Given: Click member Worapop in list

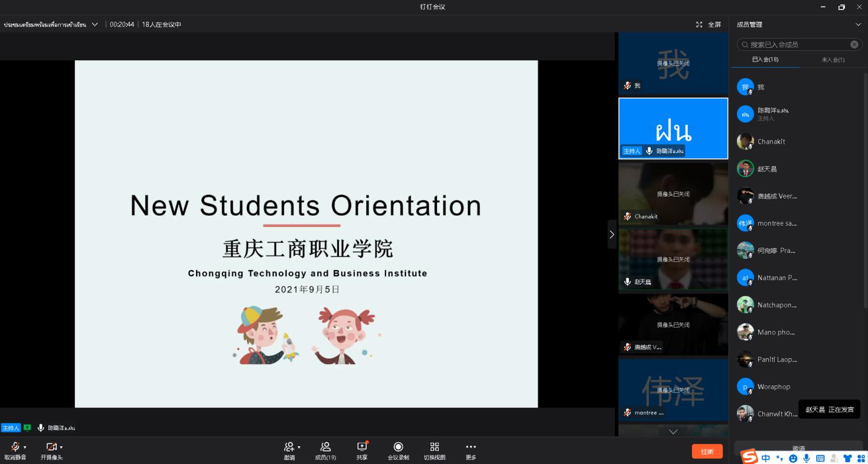Looking at the screenshot, I should [x=797, y=386].
